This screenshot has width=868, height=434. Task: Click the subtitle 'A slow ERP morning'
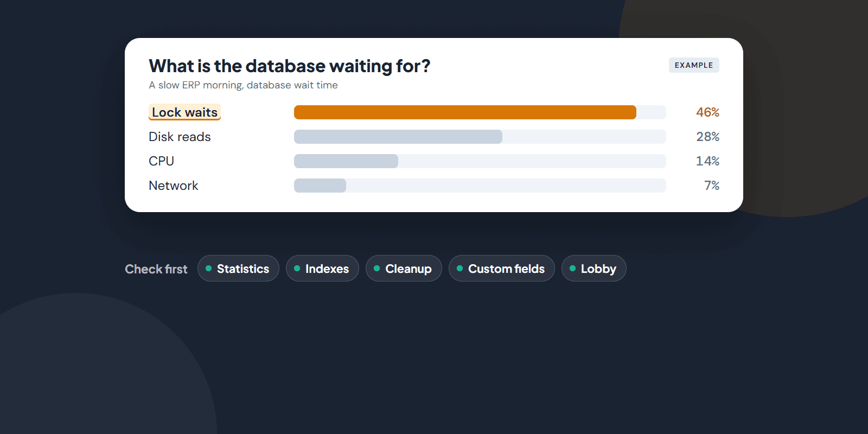coord(195,85)
